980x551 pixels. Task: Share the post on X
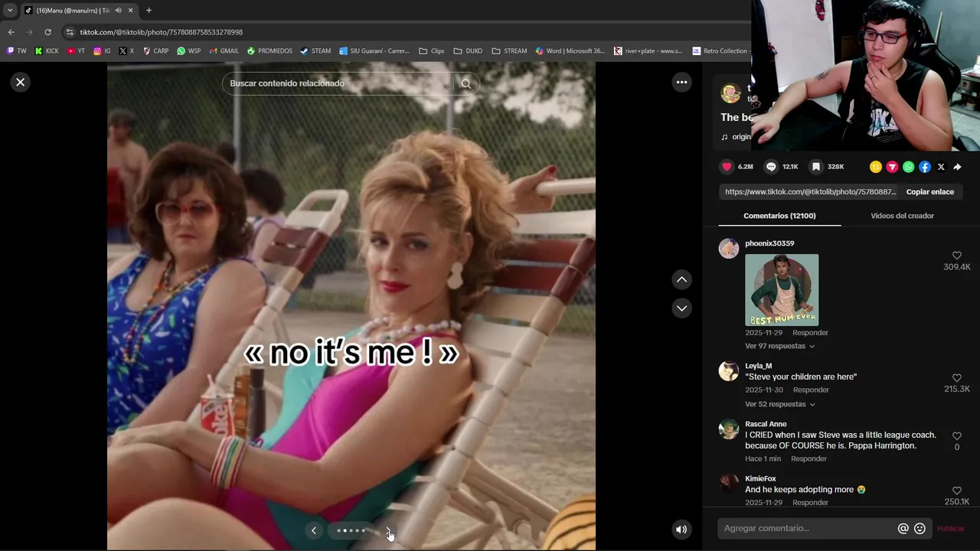coord(941,167)
